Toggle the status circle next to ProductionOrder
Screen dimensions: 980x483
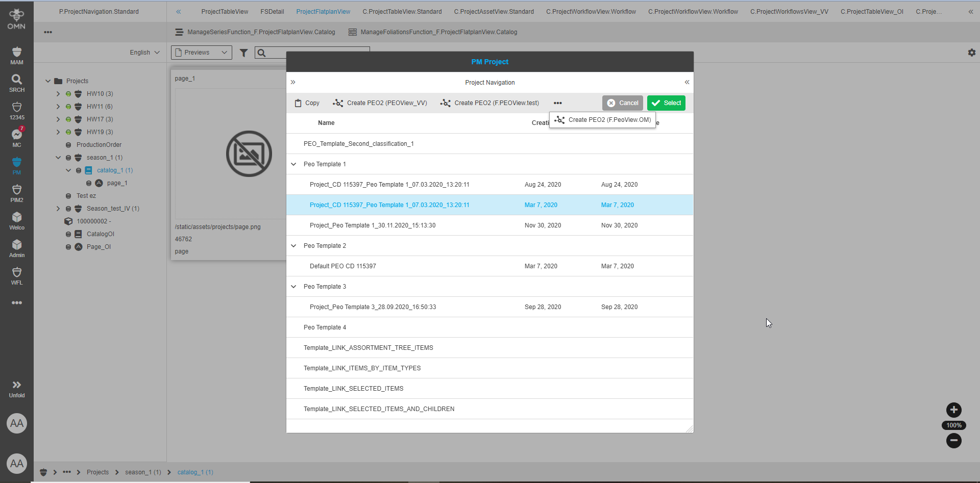tap(68, 145)
